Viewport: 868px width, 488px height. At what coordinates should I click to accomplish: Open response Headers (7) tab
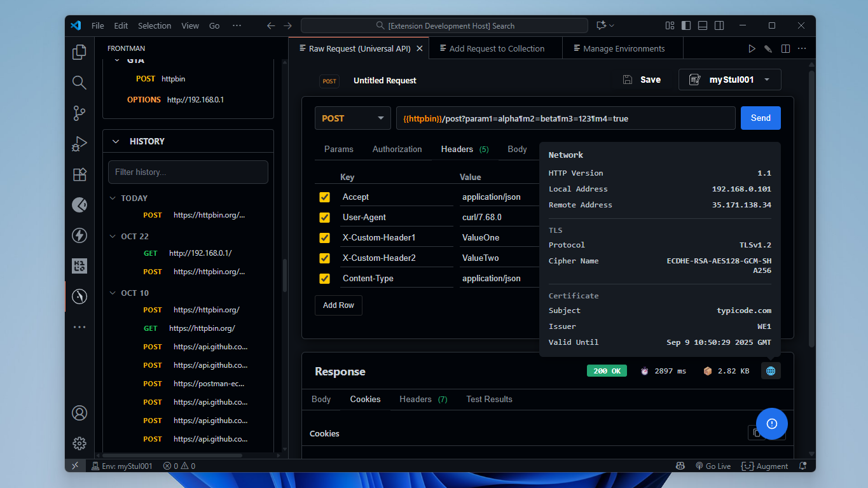tap(424, 399)
